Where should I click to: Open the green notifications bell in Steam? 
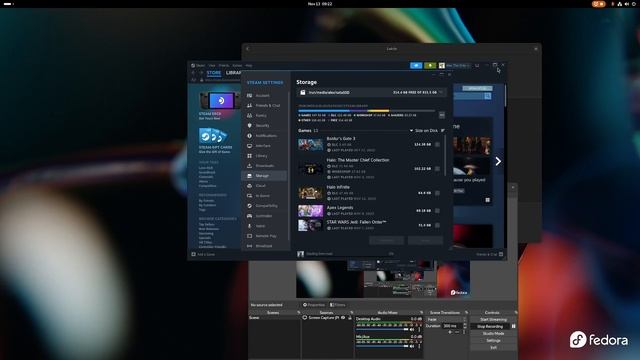point(430,65)
